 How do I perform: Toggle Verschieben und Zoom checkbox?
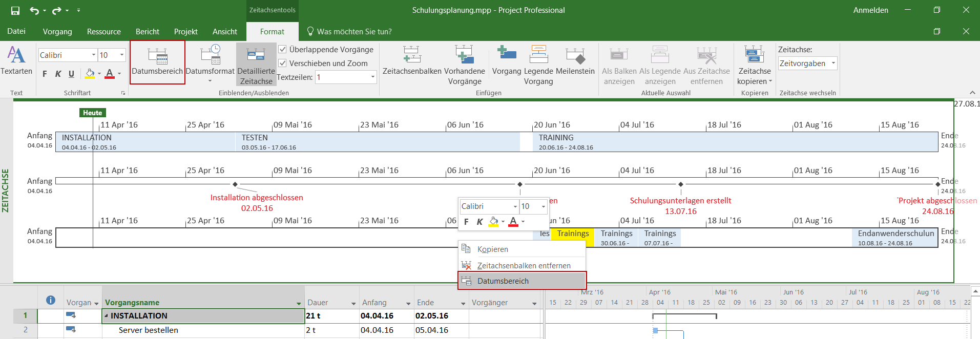282,63
